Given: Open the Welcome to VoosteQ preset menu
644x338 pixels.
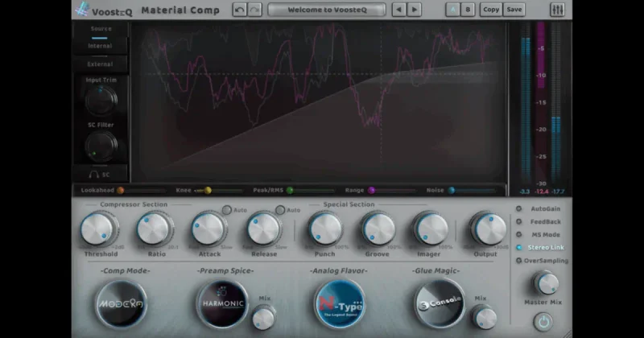Looking at the screenshot, I should point(327,10).
